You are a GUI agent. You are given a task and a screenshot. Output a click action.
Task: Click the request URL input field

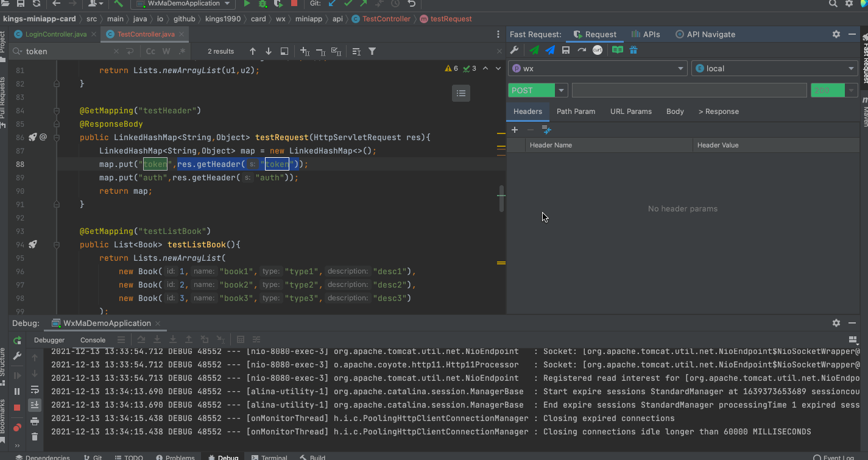[688, 90]
